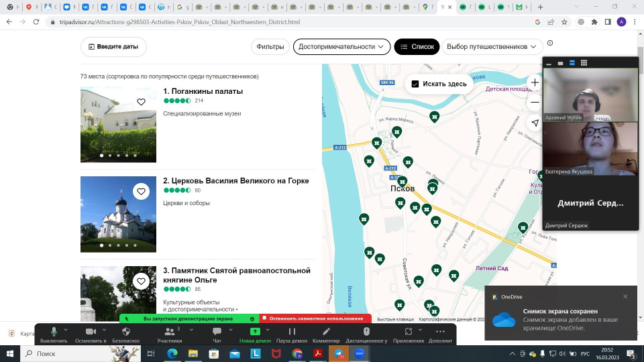The image size is (644, 362).
Task: Close OneDrive screenshot notification
Action: point(625,296)
